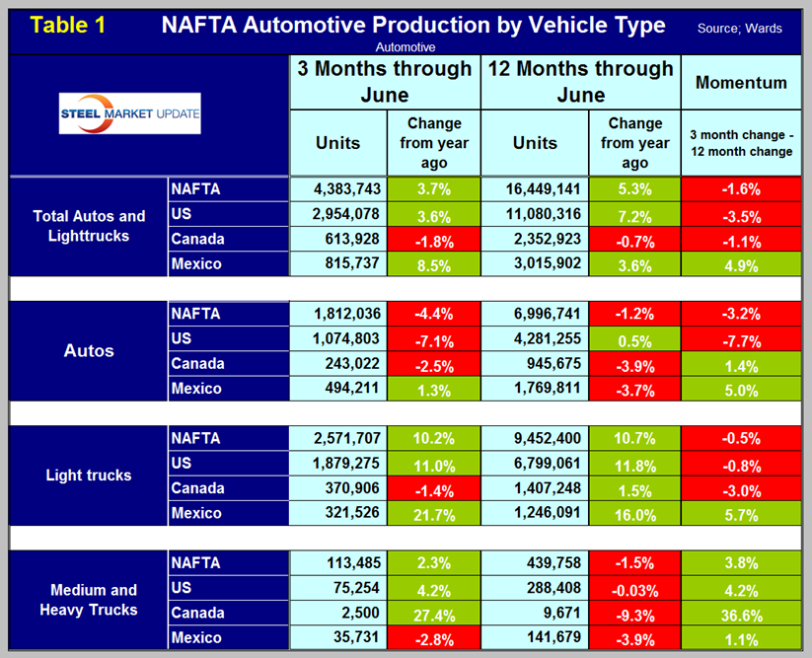Click the Total Autos and Lighttrucks row label

point(89,227)
